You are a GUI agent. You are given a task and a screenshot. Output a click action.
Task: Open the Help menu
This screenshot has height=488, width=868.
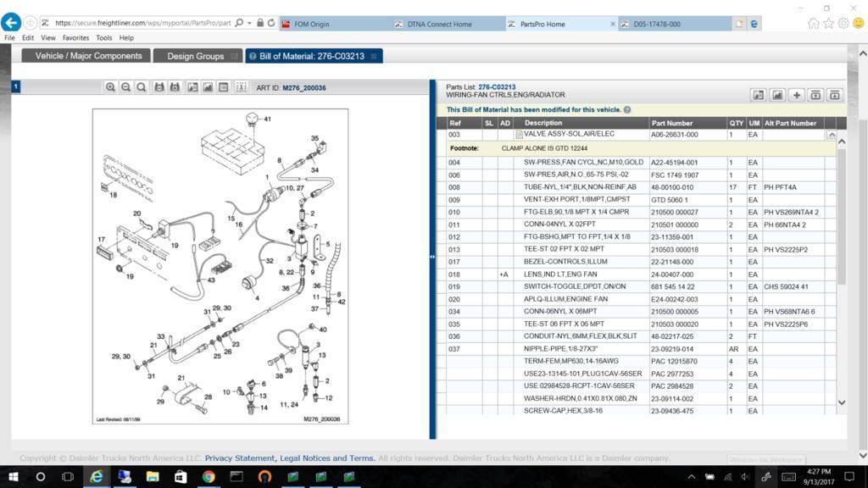(x=126, y=37)
